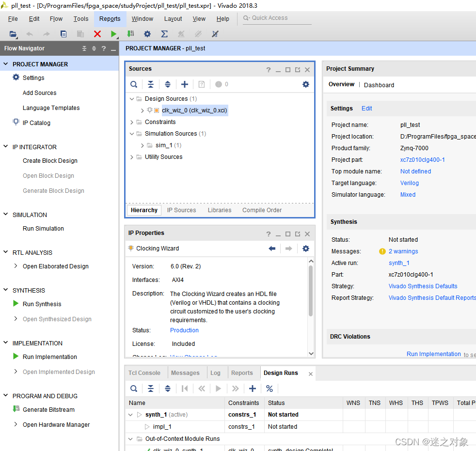Click the Copy toolbar icon
The image size is (476, 451).
63,34
